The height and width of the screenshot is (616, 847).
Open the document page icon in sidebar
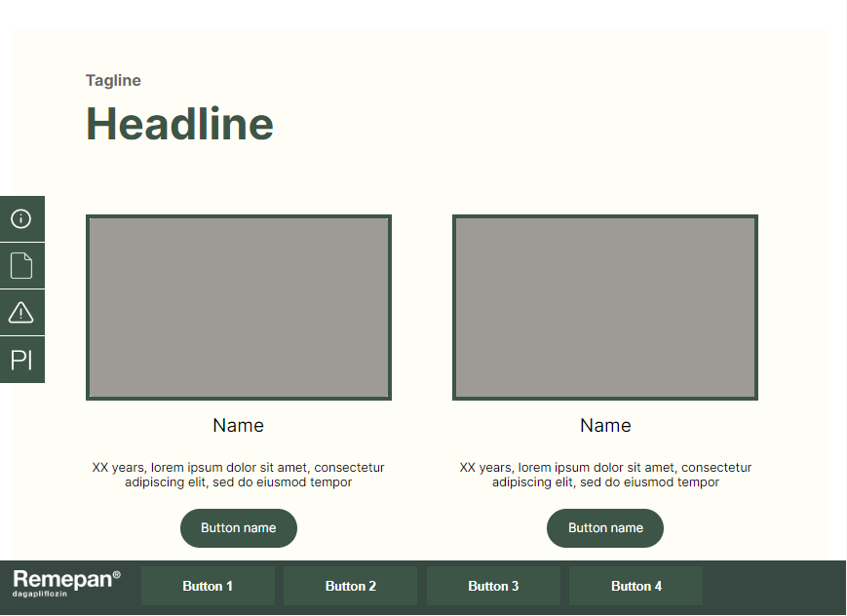pyautogui.click(x=21, y=265)
